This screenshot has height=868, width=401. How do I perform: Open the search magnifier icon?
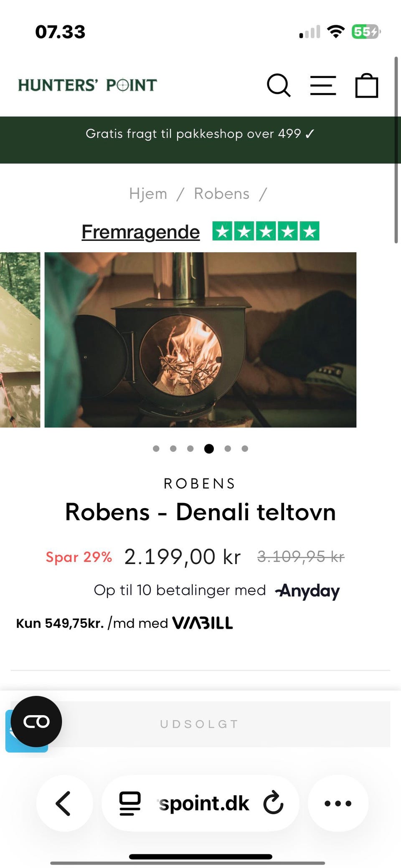[x=279, y=86]
